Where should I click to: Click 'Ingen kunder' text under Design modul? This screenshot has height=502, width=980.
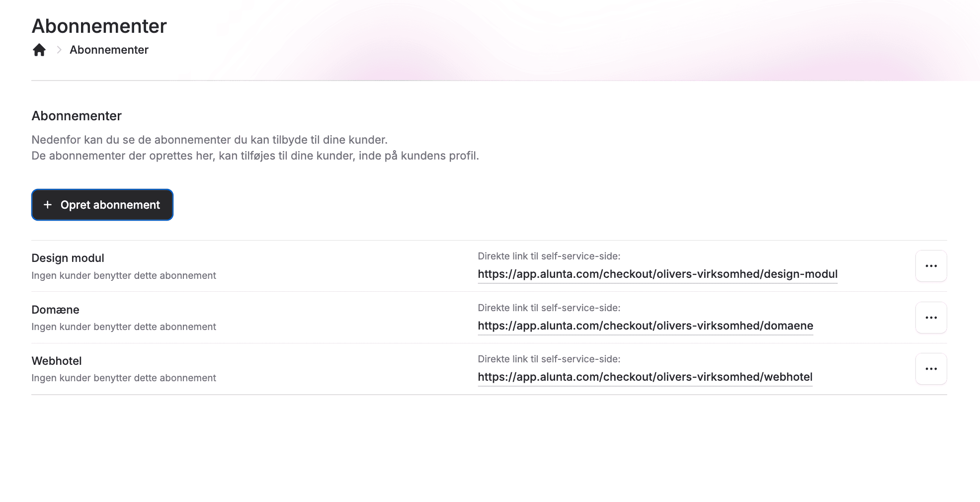[x=123, y=275]
